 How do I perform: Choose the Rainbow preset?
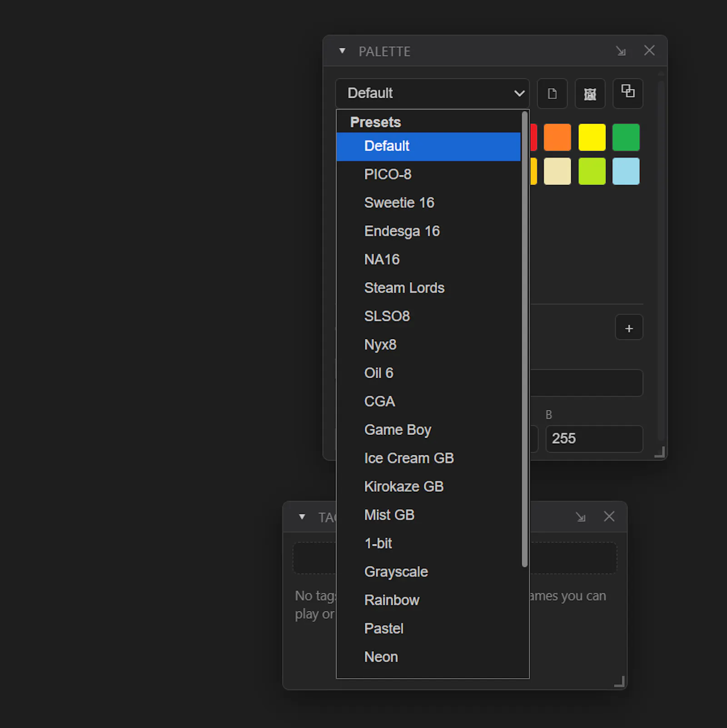click(x=428, y=601)
